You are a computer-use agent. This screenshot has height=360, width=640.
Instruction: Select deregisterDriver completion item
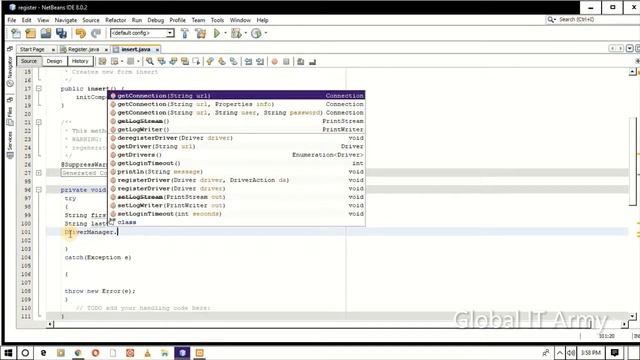236,138
